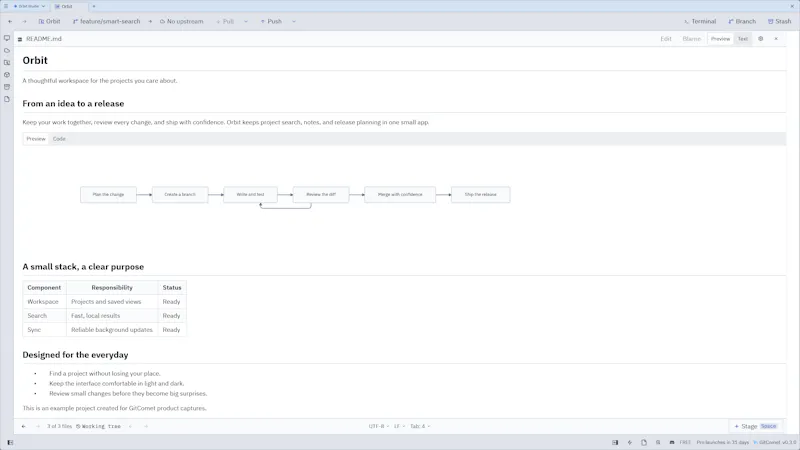Click the 'Plan the change' diagram node

108,194
